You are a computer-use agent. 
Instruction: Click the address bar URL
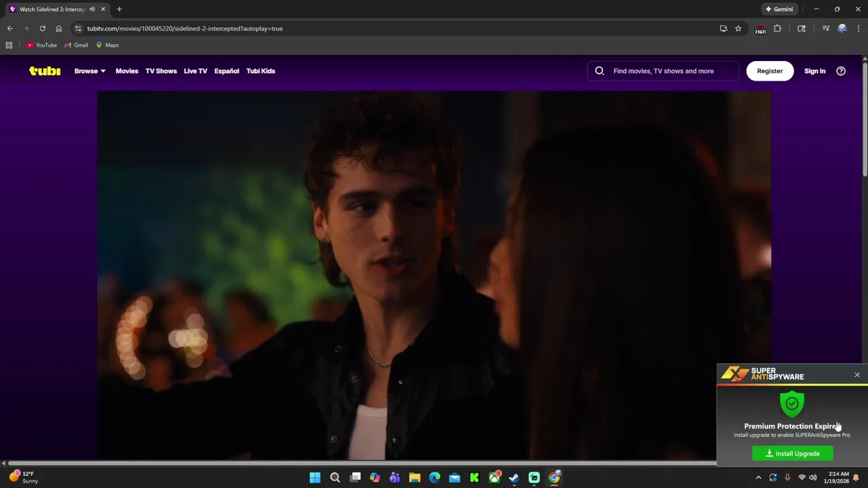[185, 28]
